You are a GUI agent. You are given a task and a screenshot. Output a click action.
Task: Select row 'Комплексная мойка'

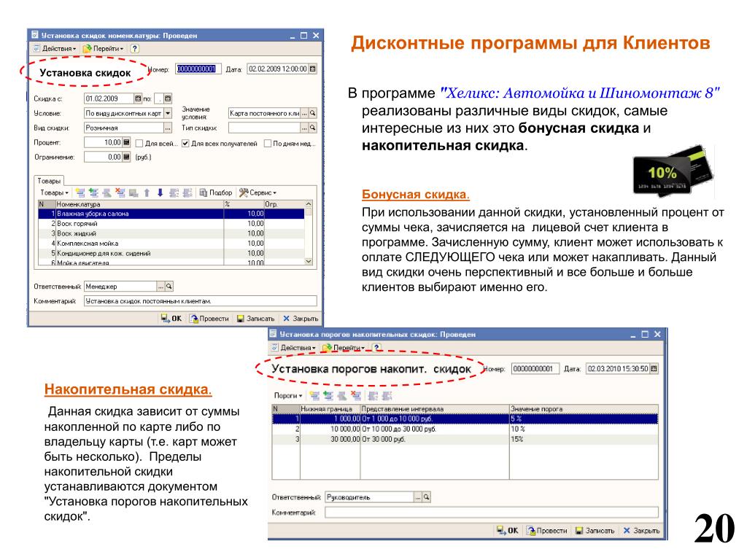[171, 244]
